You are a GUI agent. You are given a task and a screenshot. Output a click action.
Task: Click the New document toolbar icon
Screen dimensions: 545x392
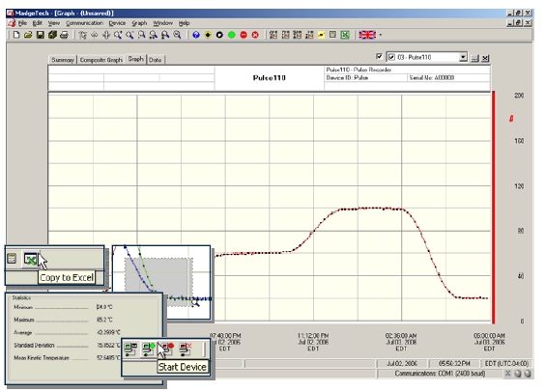[16, 35]
